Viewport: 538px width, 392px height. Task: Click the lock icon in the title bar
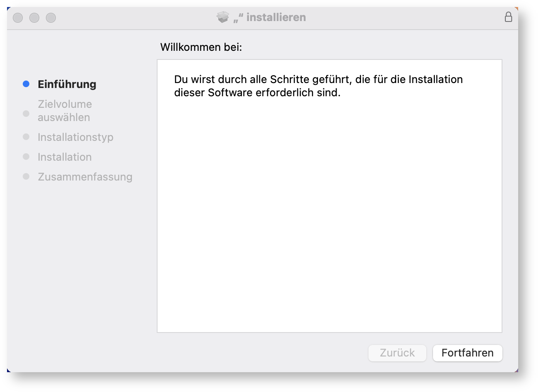click(508, 17)
